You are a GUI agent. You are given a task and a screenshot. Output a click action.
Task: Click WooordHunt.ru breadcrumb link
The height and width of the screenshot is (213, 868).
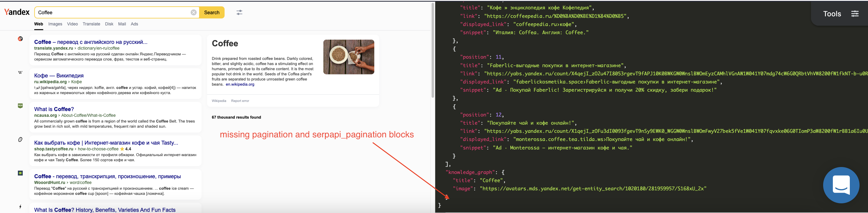click(x=49, y=183)
